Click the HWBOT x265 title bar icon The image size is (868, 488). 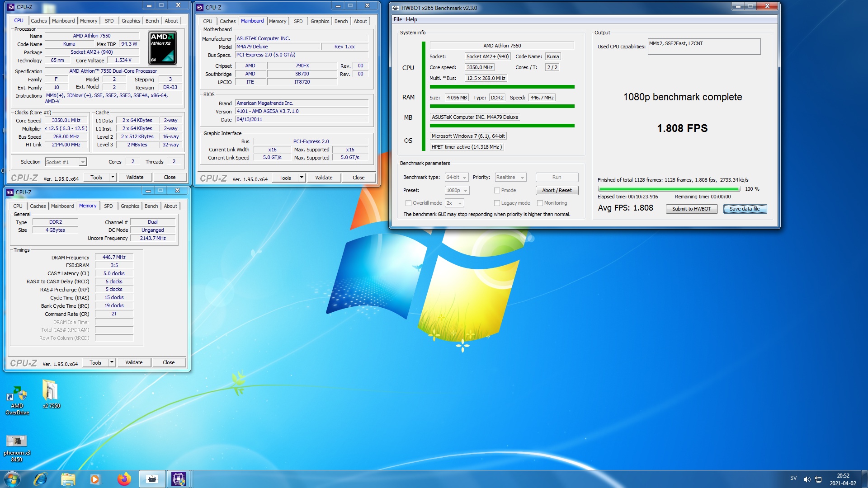(x=396, y=8)
